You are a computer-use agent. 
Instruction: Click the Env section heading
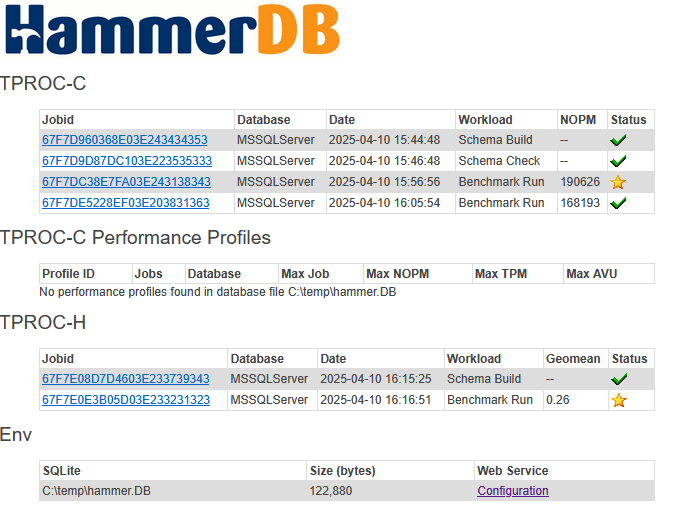click(x=16, y=434)
